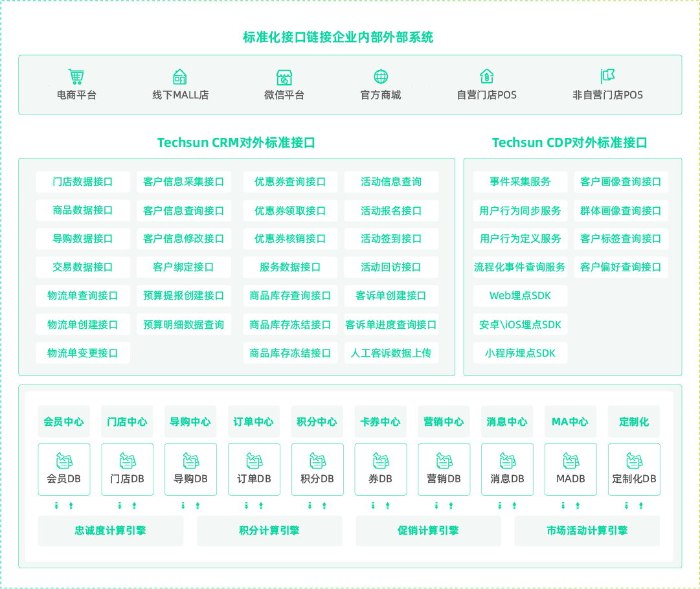Click the 客户标签查询接口 item
This screenshot has height=589, width=700.
pos(622,239)
